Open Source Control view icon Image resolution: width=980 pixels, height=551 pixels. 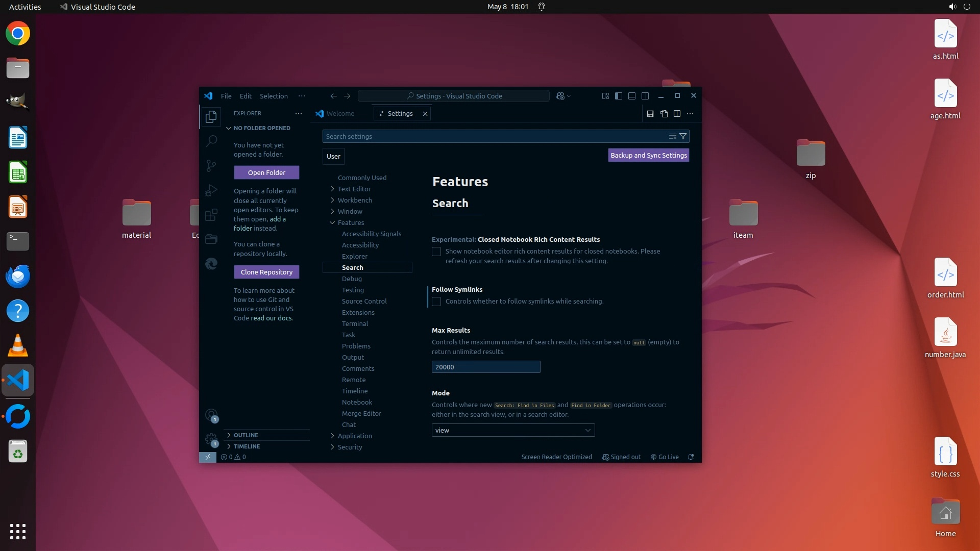tap(211, 165)
